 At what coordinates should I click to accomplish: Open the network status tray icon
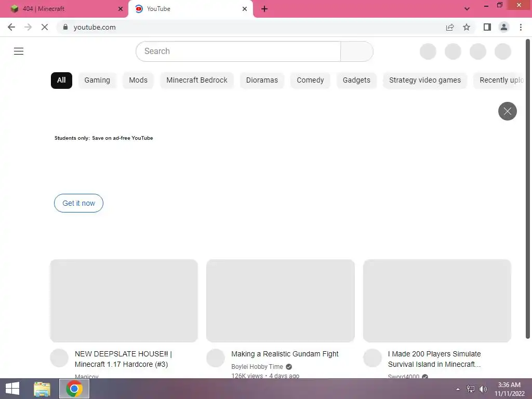[x=470, y=389]
